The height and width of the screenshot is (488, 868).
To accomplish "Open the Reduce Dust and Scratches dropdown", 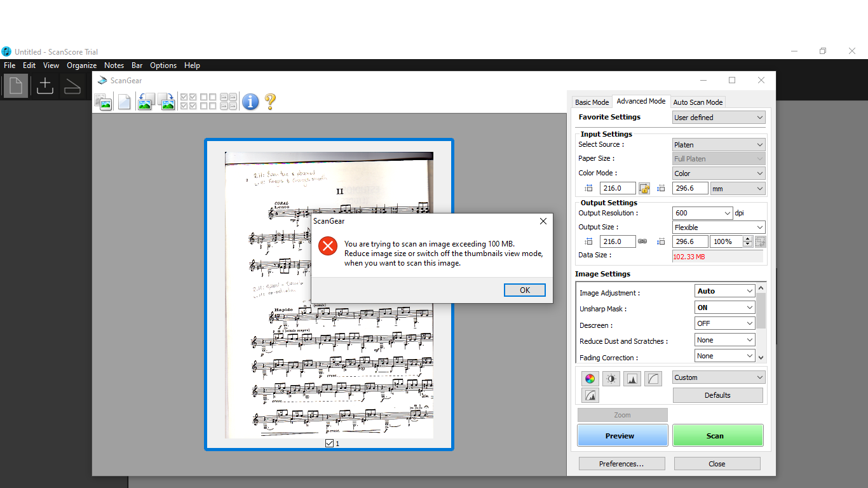I will coord(725,340).
